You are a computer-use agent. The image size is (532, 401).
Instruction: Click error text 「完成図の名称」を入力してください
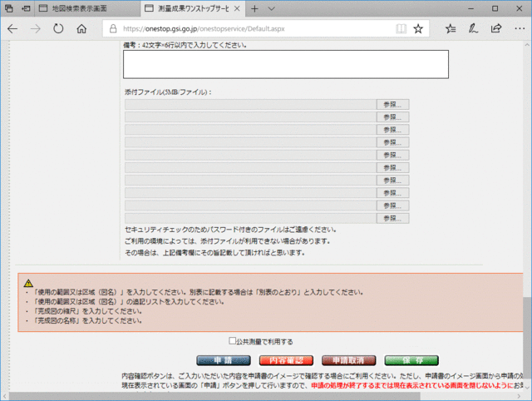(x=87, y=320)
